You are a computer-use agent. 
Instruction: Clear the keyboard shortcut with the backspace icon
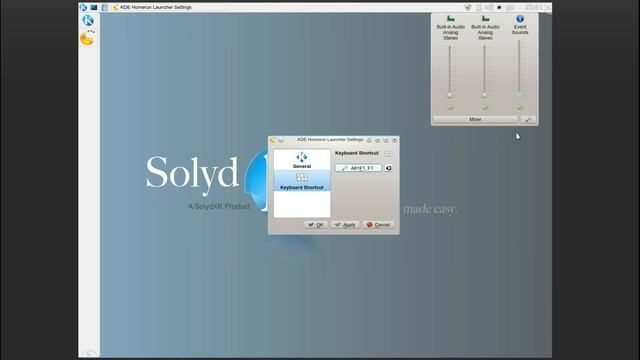388,168
